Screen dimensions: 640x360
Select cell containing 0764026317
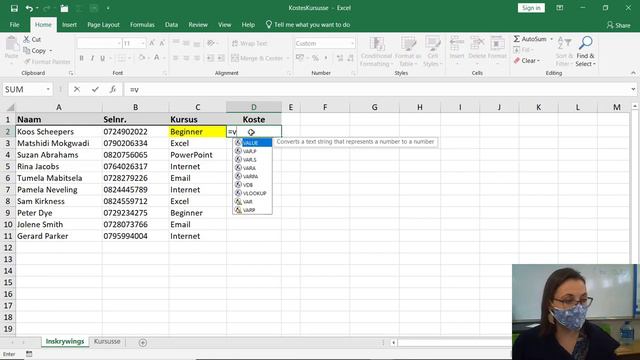pos(136,167)
